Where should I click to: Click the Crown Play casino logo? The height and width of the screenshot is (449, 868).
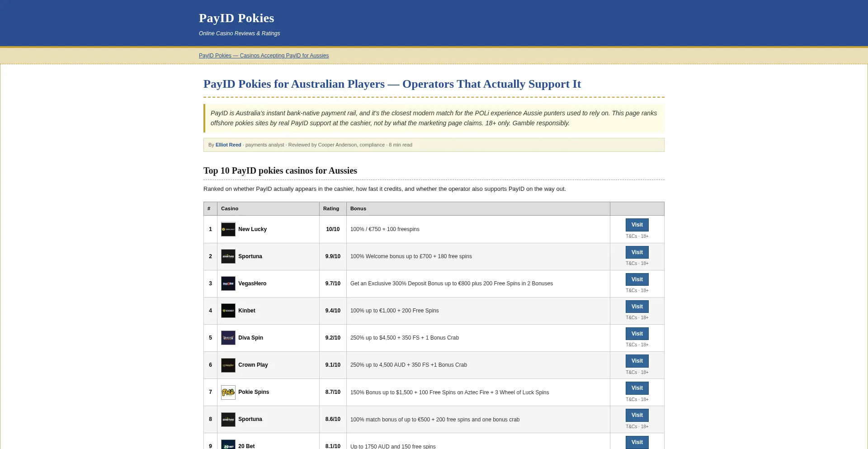[x=228, y=365]
